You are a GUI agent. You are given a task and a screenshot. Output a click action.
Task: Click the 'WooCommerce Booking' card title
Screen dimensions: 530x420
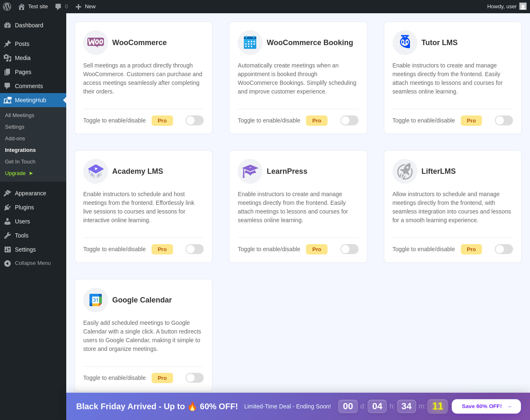pyautogui.click(x=310, y=43)
